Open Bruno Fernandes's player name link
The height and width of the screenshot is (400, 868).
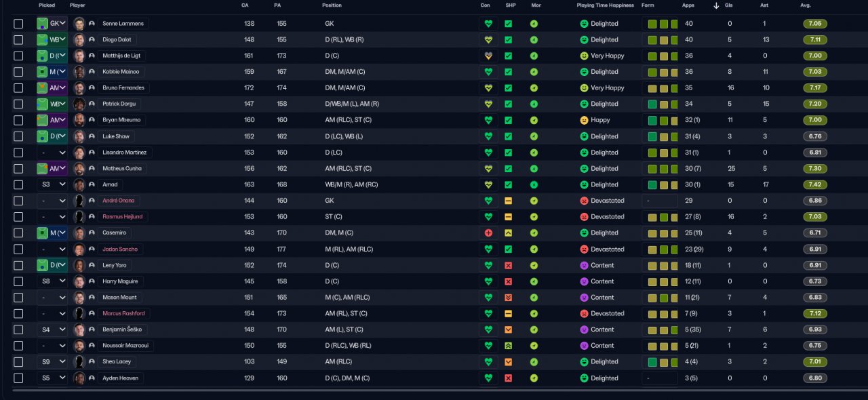pyautogui.click(x=123, y=87)
